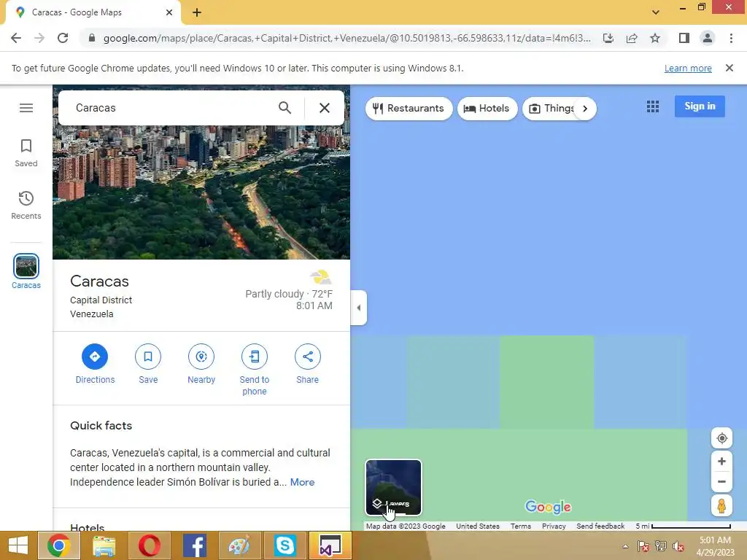Share this page icon in address bar
Viewport: 747px width, 560px height.
coord(632,38)
